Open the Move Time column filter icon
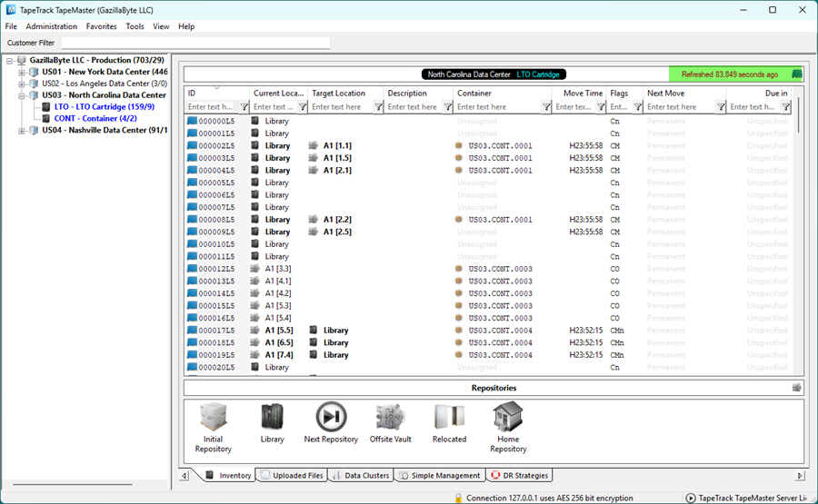The image size is (818, 504). [601, 107]
